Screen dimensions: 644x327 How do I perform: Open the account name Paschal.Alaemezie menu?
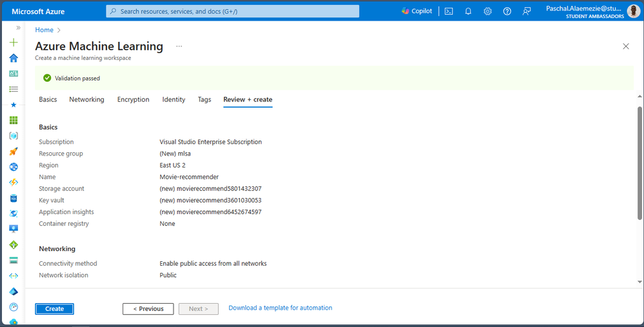(x=583, y=12)
